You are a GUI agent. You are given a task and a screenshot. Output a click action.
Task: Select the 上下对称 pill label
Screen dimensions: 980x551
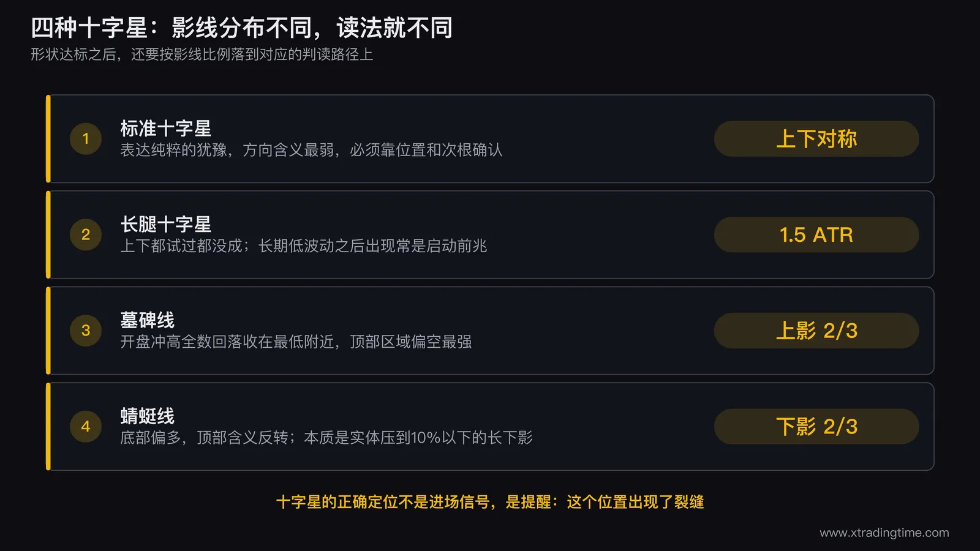point(816,139)
